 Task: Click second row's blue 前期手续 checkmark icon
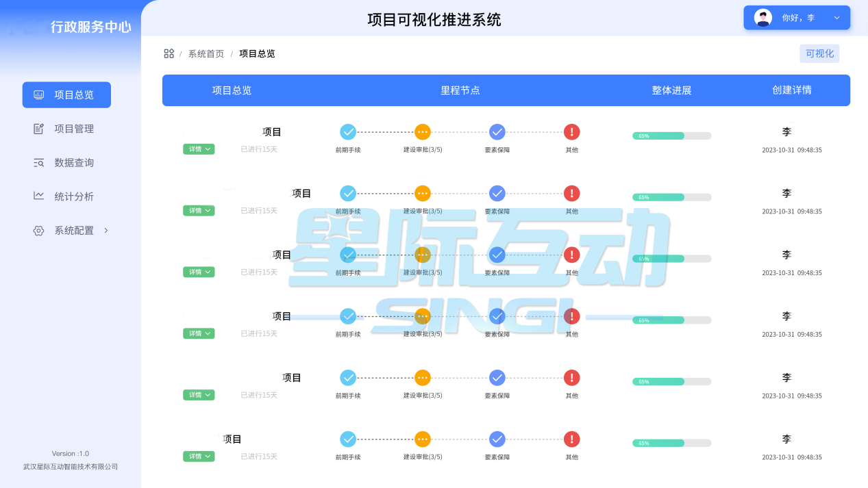coord(348,194)
